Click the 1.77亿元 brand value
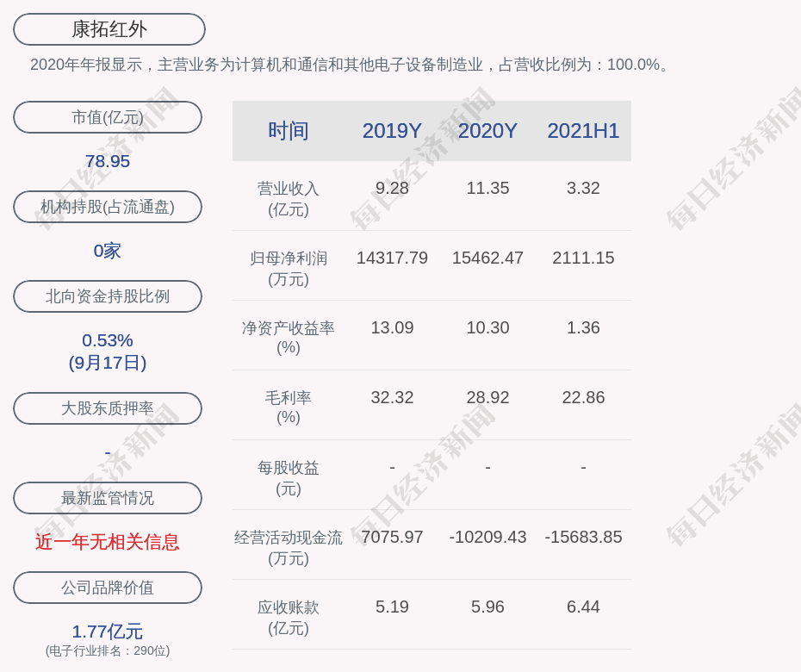 (108, 632)
